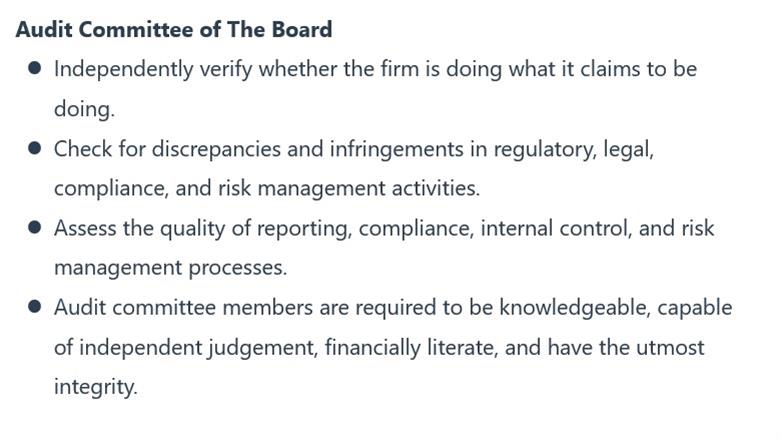Click the words 'financially literate,'
782x440 pixels.
coord(411,347)
